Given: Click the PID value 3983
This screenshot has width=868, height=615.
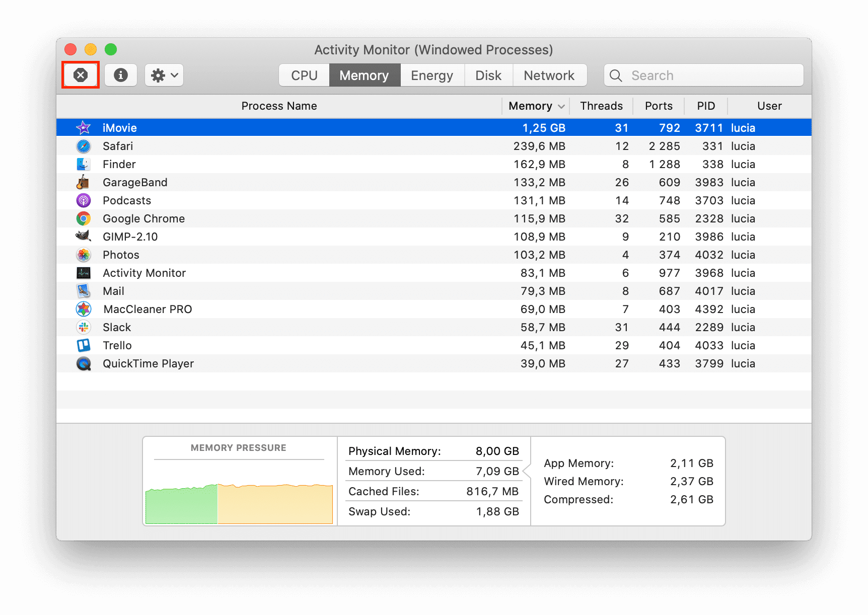Looking at the screenshot, I should point(709,182).
